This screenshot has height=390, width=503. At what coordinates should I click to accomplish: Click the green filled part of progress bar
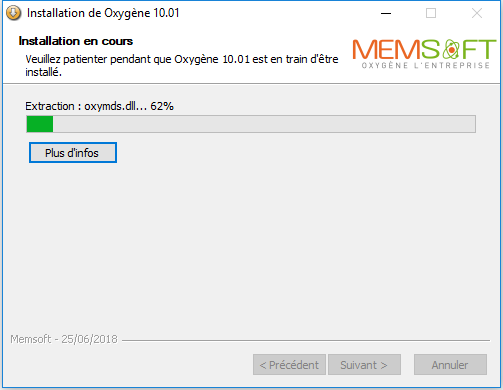(x=40, y=124)
